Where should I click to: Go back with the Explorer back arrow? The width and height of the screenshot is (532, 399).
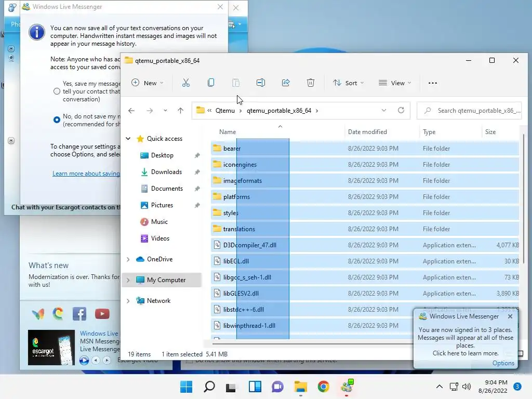(131, 111)
